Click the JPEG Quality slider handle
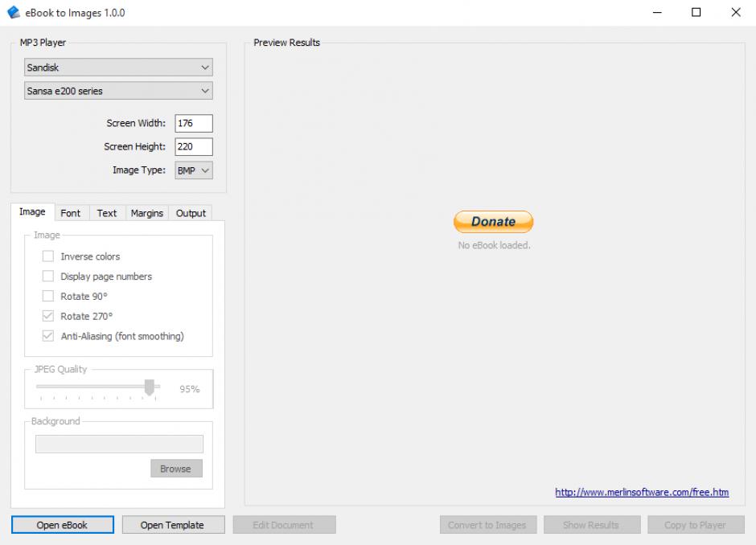The width and height of the screenshot is (756, 545). coord(149,387)
